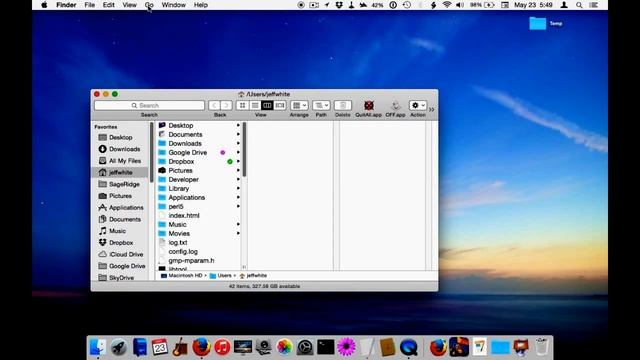Open Finder from the Dock

coord(98,347)
